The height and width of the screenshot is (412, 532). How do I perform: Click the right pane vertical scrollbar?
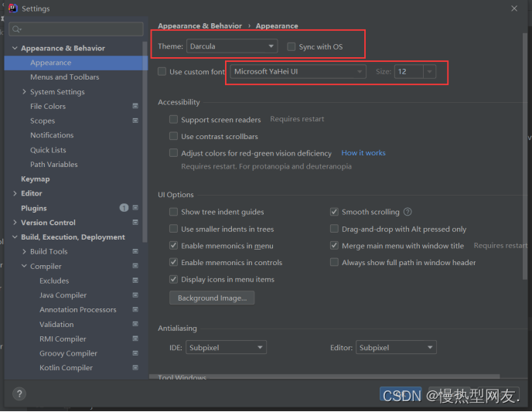coord(524,156)
